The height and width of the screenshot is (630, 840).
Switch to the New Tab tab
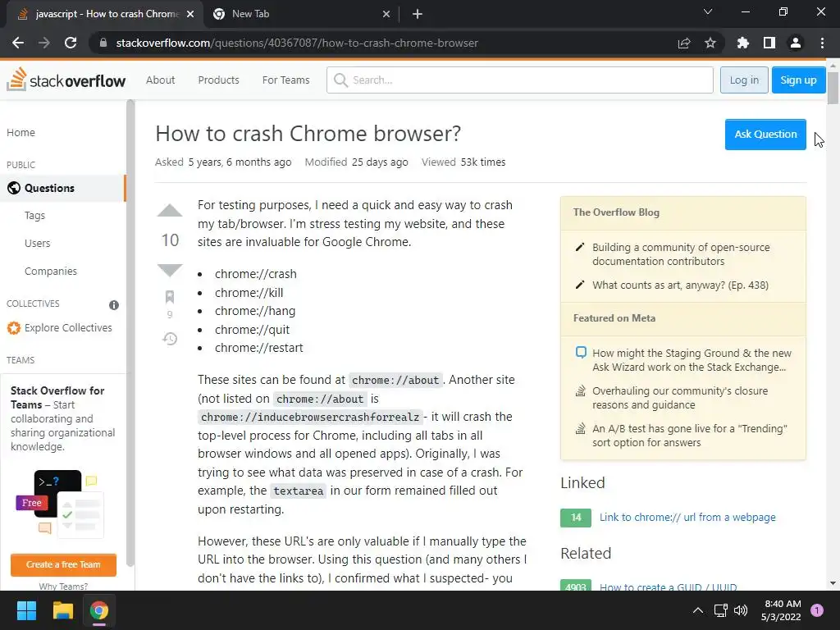300,15
